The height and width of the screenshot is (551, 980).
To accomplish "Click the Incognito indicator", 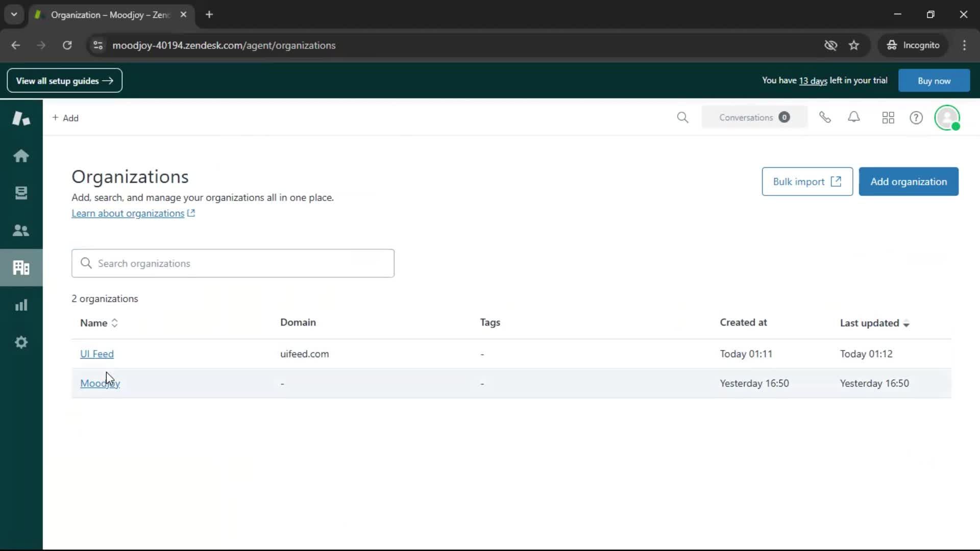I will (913, 45).
